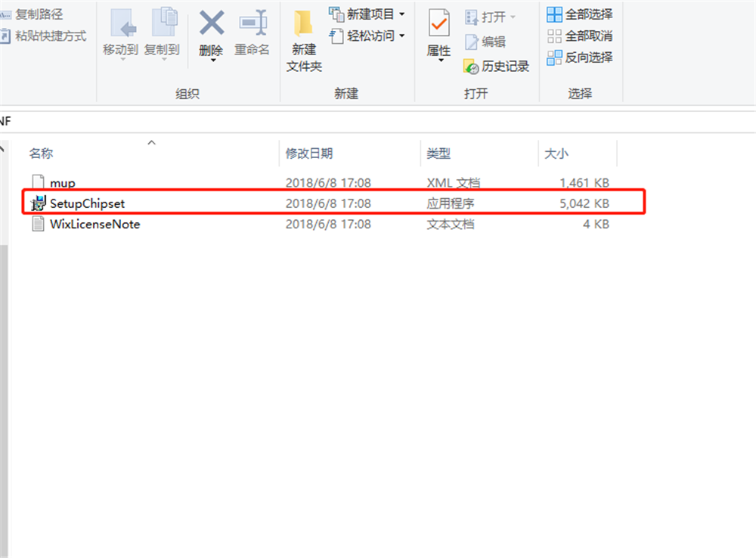Choose 反向选择 to invert selection
756x558 pixels.
(x=581, y=57)
